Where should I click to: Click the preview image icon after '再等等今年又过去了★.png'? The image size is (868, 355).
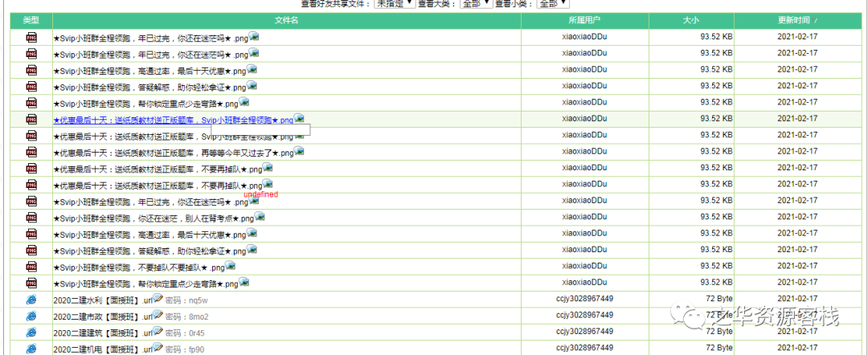click(299, 151)
